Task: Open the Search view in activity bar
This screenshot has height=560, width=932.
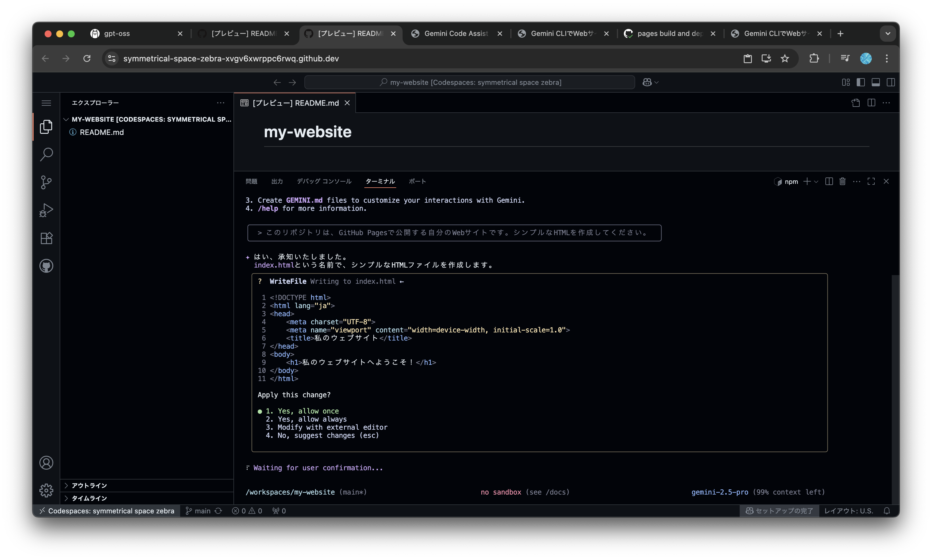Action: [46, 154]
